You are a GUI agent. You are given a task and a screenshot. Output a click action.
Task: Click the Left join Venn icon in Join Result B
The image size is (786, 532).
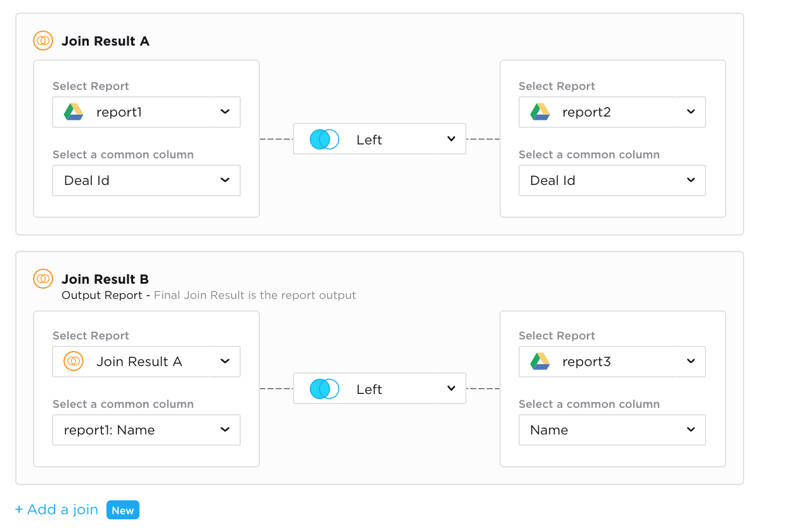pos(325,389)
